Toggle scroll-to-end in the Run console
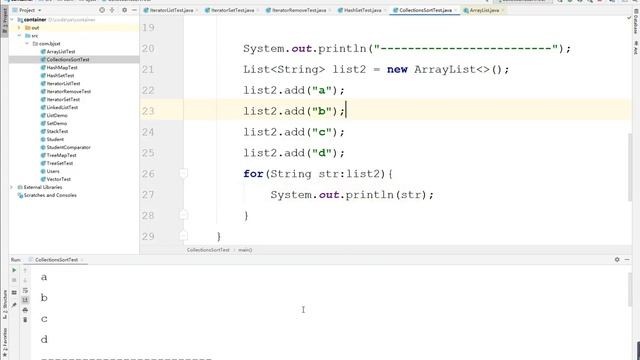This screenshot has height=360, width=640. coord(25,300)
